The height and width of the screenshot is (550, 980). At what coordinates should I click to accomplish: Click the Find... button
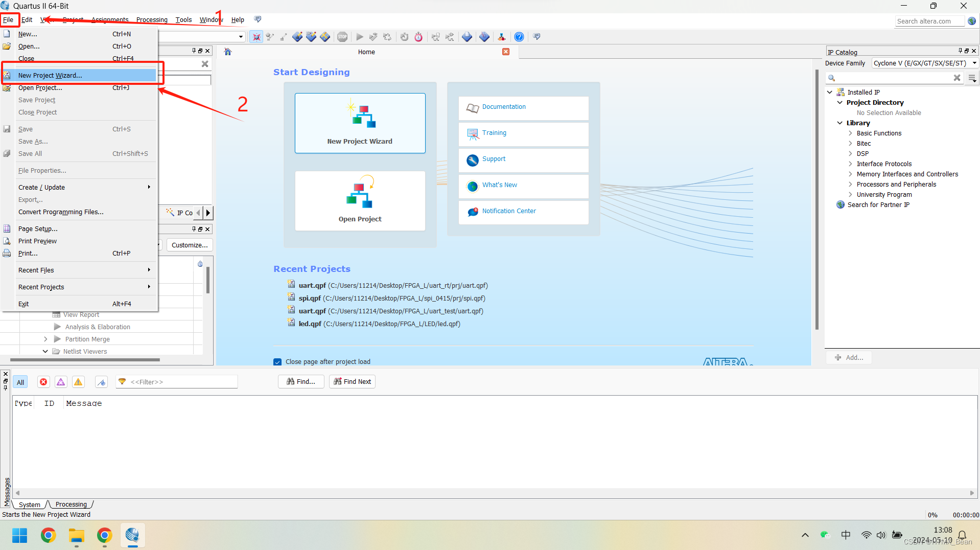tap(301, 382)
